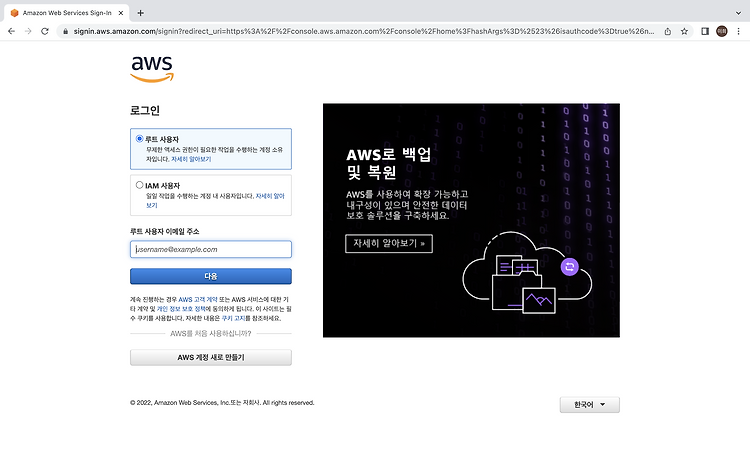750x468 pixels.
Task: Click the AWS backup banner cloud illustration
Action: [527, 274]
